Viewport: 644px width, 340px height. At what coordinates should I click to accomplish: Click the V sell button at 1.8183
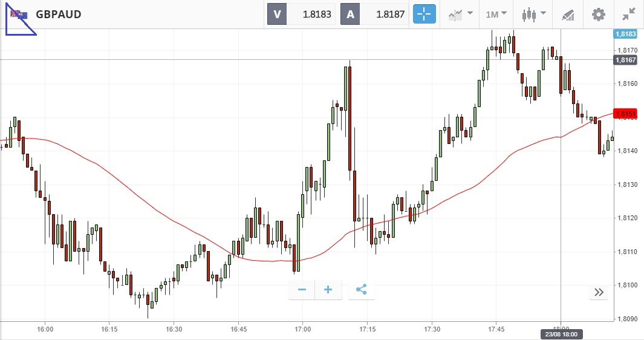(302, 14)
